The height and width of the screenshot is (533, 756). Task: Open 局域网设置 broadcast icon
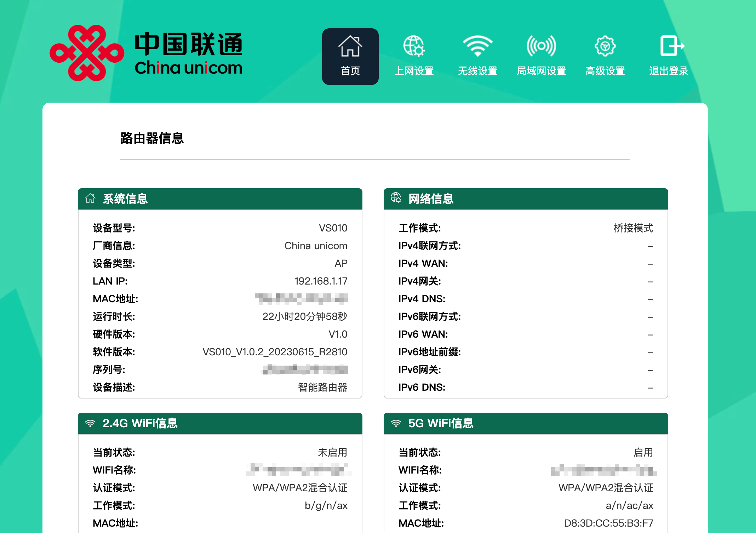[541, 46]
